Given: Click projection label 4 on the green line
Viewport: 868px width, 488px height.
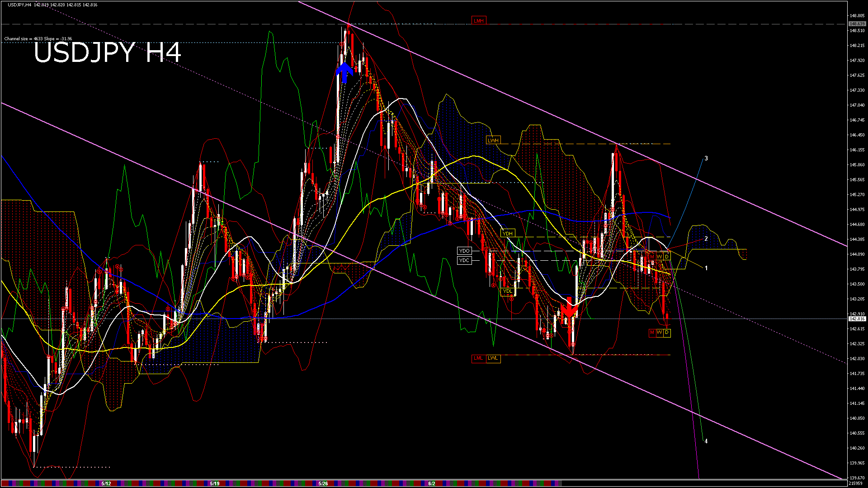Looking at the screenshot, I should click(x=706, y=441).
